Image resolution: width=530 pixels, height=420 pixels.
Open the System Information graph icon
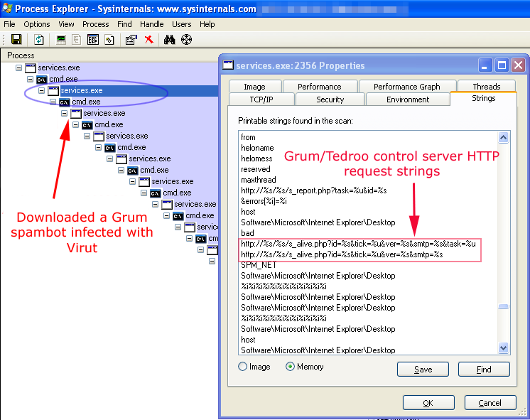(x=61, y=40)
